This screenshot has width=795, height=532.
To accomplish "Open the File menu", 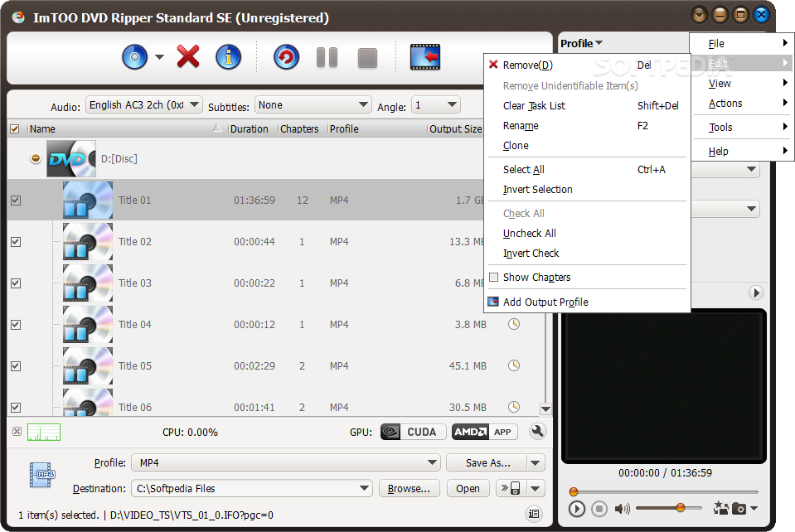I will (x=742, y=44).
